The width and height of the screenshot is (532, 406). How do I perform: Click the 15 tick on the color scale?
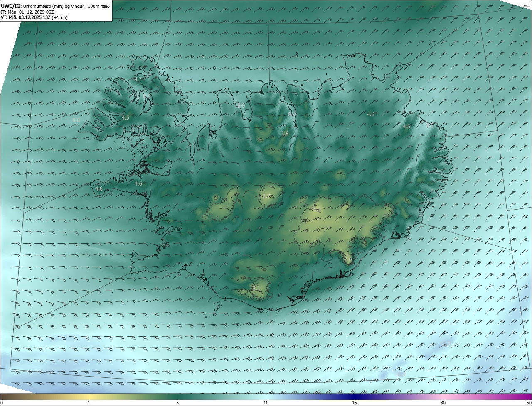[355, 403]
